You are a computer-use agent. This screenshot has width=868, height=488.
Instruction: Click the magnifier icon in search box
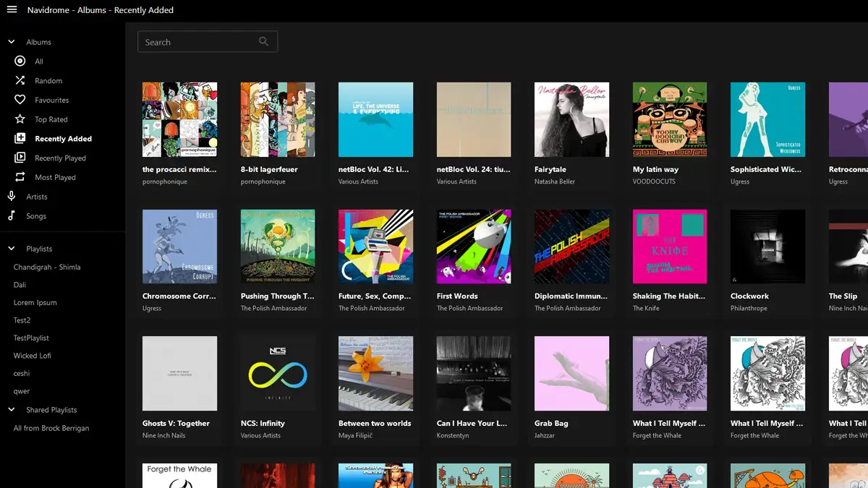264,41
